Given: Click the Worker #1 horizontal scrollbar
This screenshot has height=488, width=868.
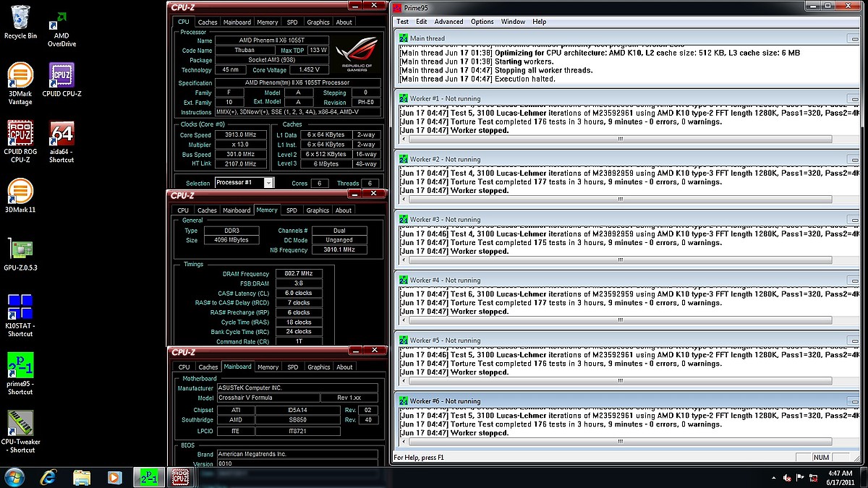Looking at the screenshot, I should pos(621,139).
